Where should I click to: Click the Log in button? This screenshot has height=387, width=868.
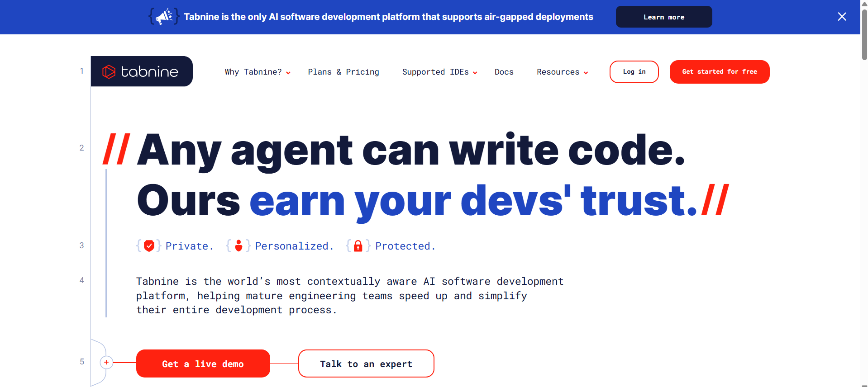(x=634, y=72)
